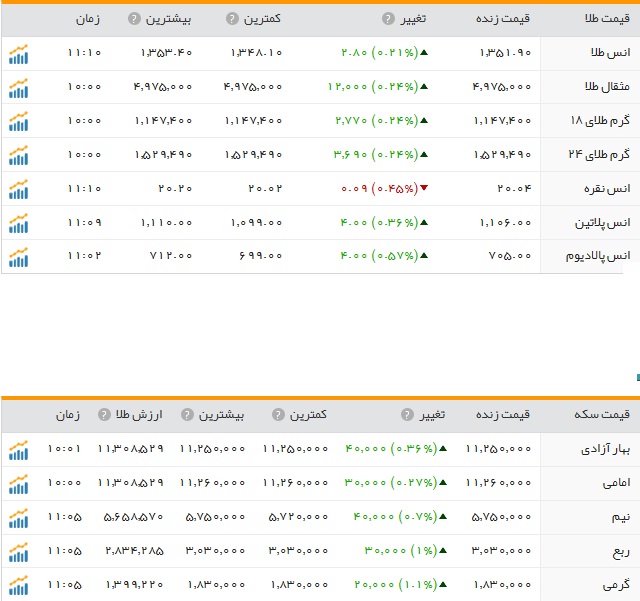Open chart icon for امامی coin row
This screenshot has height=601, width=640.
[x=18, y=484]
